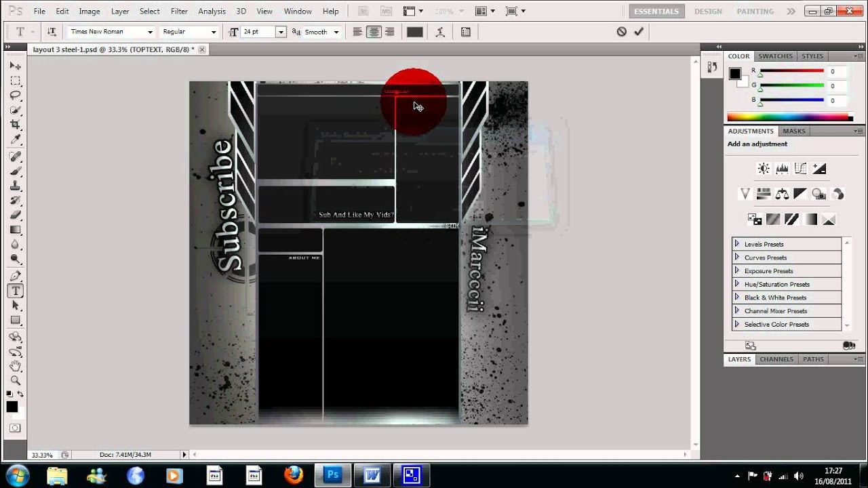Switch to the Masks tab
Image resolution: width=868 pixels, height=488 pixels.
click(794, 131)
